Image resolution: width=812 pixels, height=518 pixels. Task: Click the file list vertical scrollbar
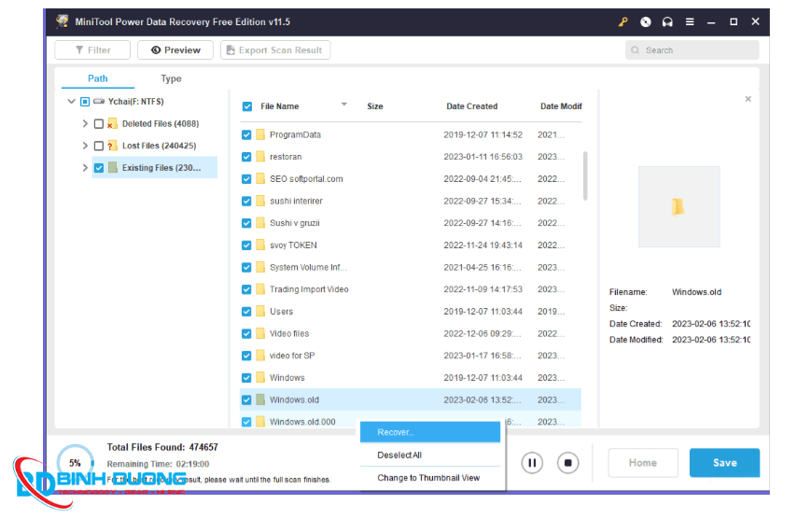pyautogui.click(x=585, y=176)
